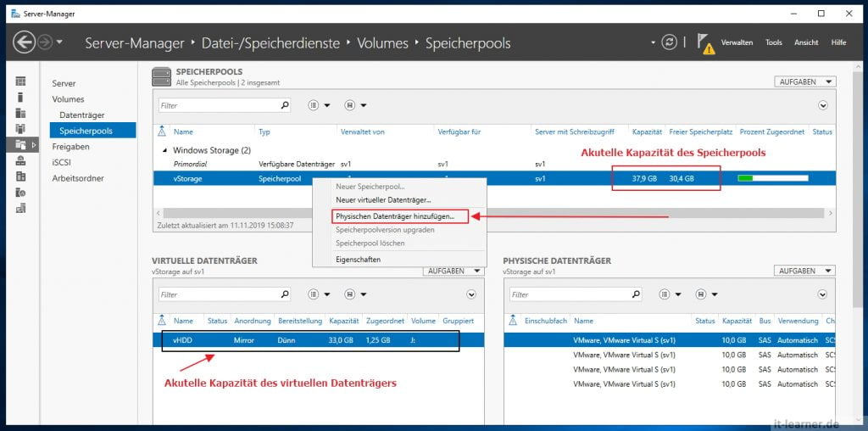
Task: Click Virtuelle Datenträger filter input field
Action: click(218, 294)
